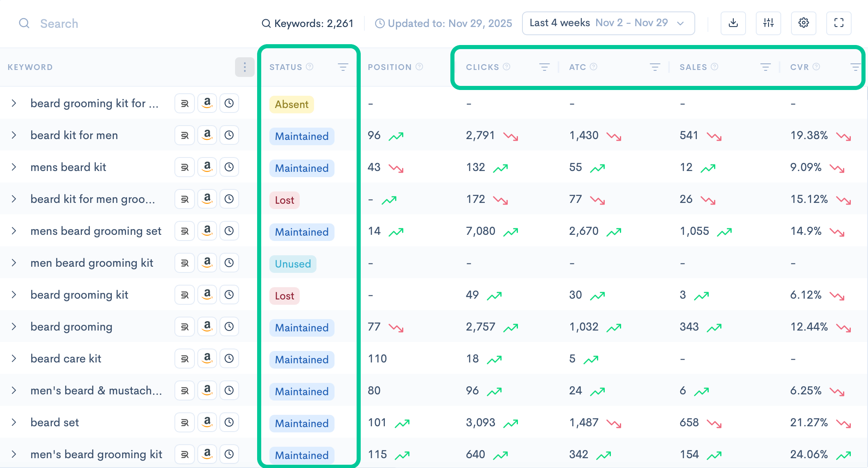Screen dimensions: 868x468
Task: Open the Status column filter icon
Action: pos(343,67)
